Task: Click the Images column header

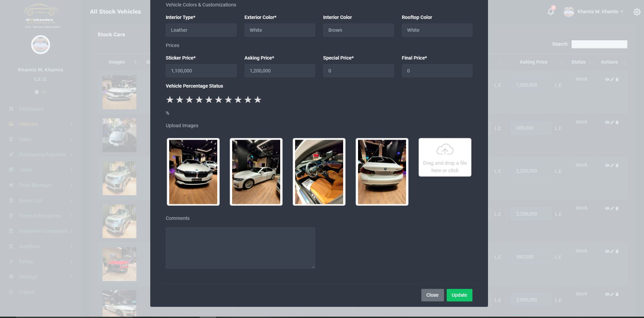Action: (116, 62)
